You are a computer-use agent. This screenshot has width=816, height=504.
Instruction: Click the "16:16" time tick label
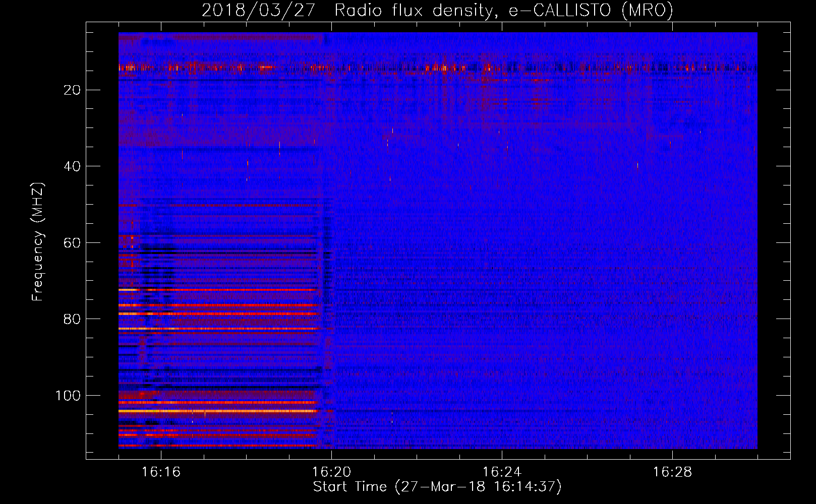click(161, 472)
